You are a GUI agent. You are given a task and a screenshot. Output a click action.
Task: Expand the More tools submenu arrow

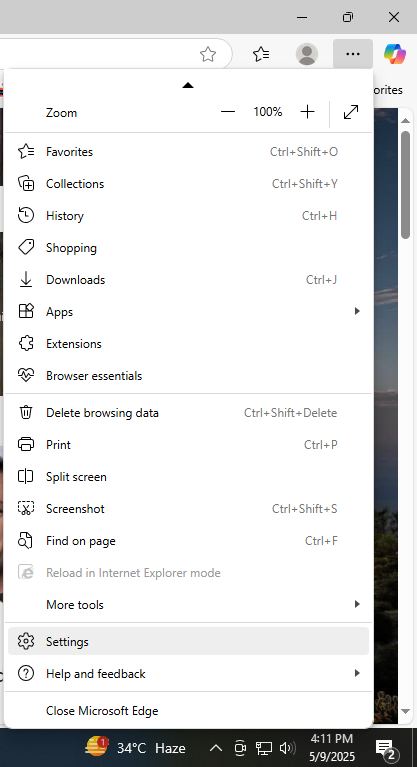pyautogui.click(x=357, y=604)
